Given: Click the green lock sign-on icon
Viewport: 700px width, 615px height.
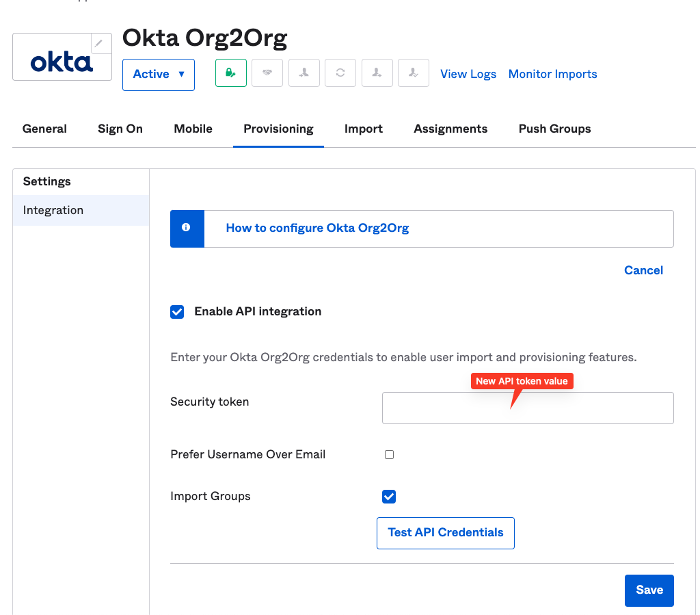Looking at the screenshot, I should click(230, 73).
